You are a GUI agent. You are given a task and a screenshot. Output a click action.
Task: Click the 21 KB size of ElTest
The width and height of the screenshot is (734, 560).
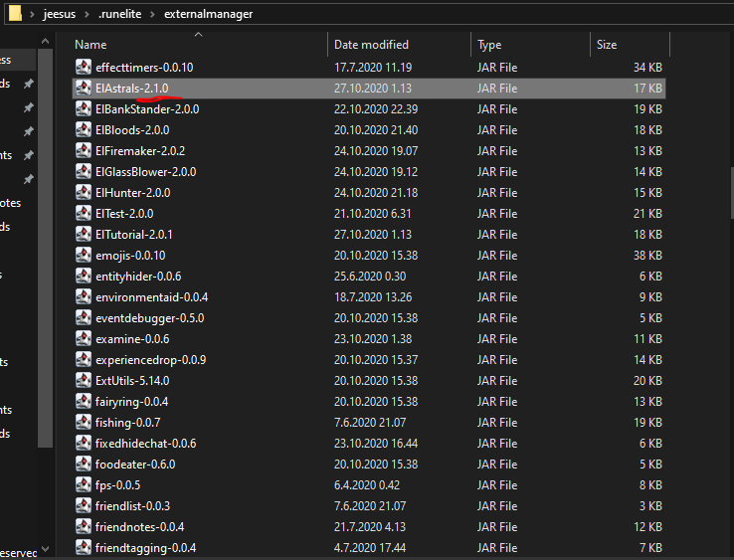[647, 214]
